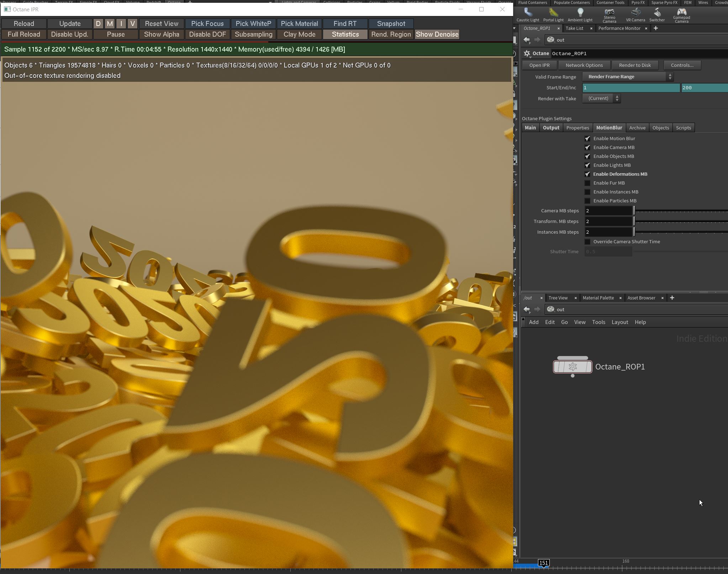Image resolution: width=728 pixels, height=574 pixels.
Task: Open the Valid Frame Range dropdown
Action: pyautogui.click(x=628, y=76)
